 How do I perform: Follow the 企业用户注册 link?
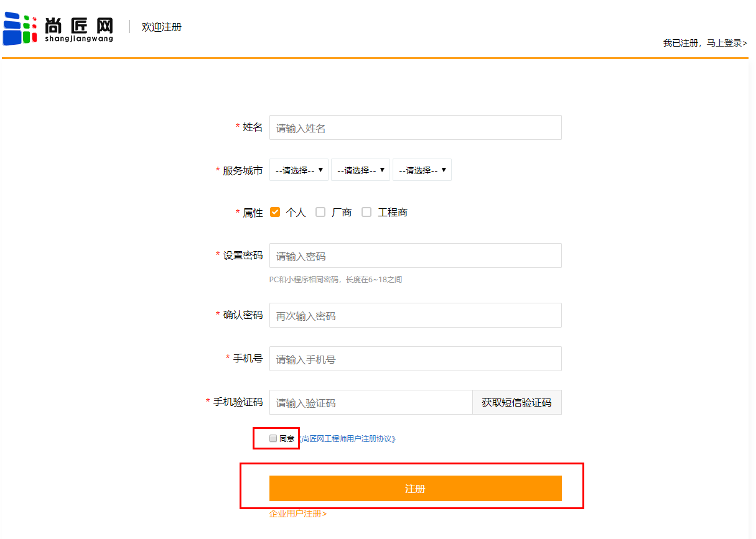tap(297, 514)
